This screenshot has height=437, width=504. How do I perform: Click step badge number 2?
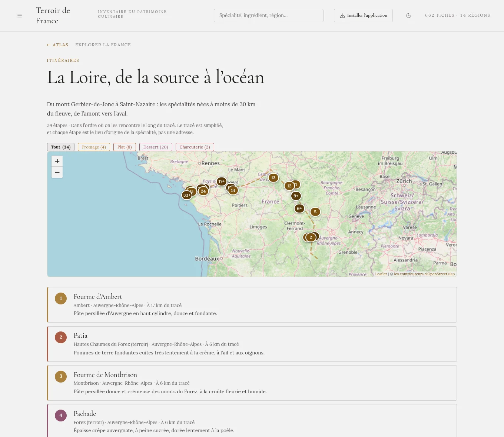[61, 337]
